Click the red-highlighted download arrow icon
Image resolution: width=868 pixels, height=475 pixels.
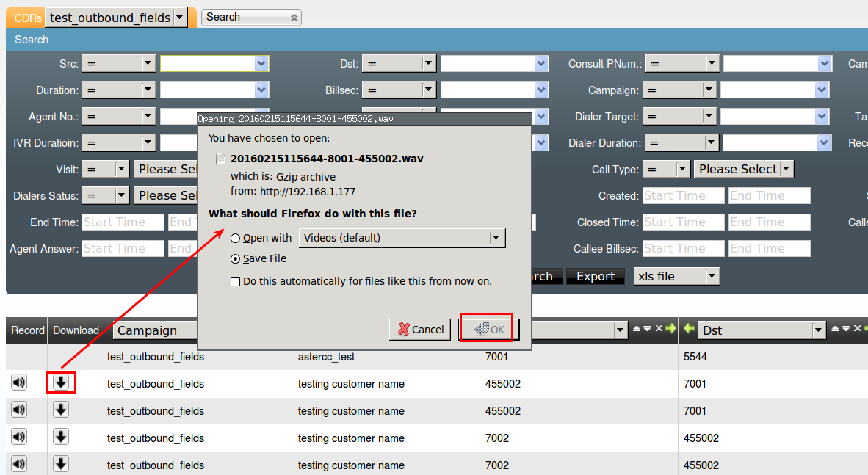(x=61, y=383)
